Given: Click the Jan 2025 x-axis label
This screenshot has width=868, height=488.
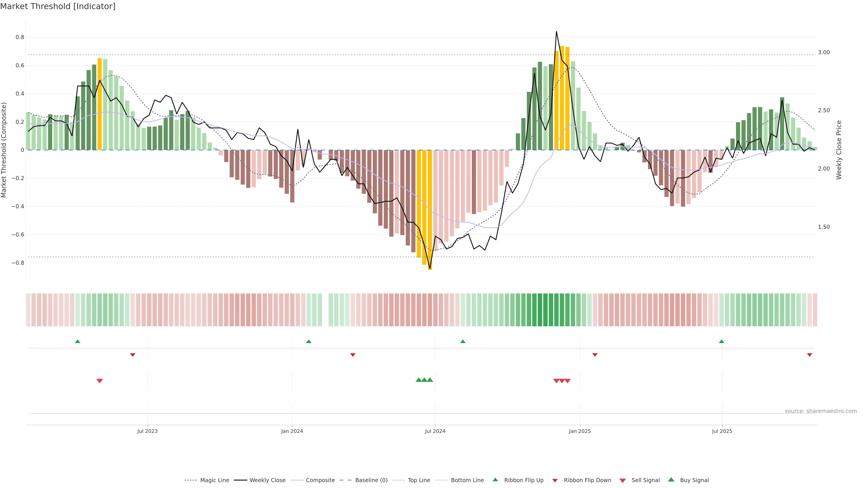Looking at the screenshot, I should (x=580, y=431).
